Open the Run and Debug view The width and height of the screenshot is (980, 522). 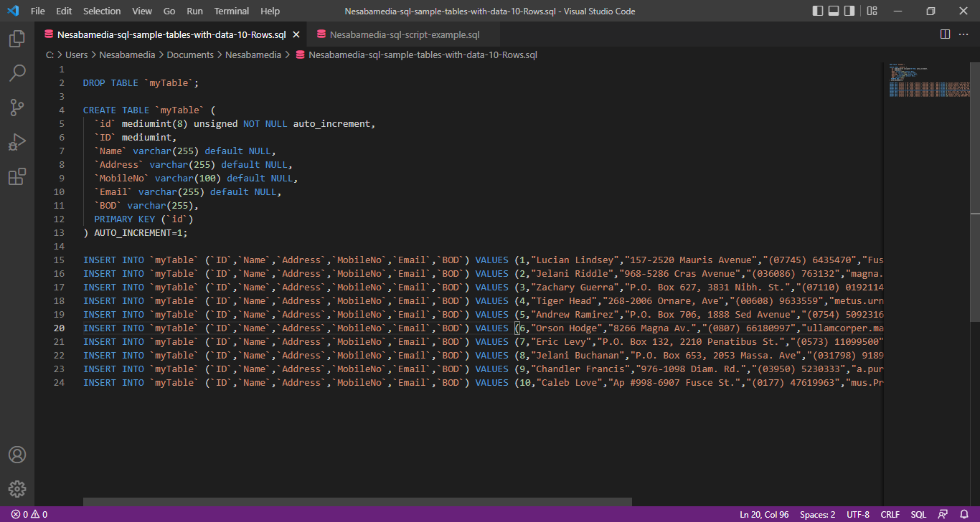point(17,142)
